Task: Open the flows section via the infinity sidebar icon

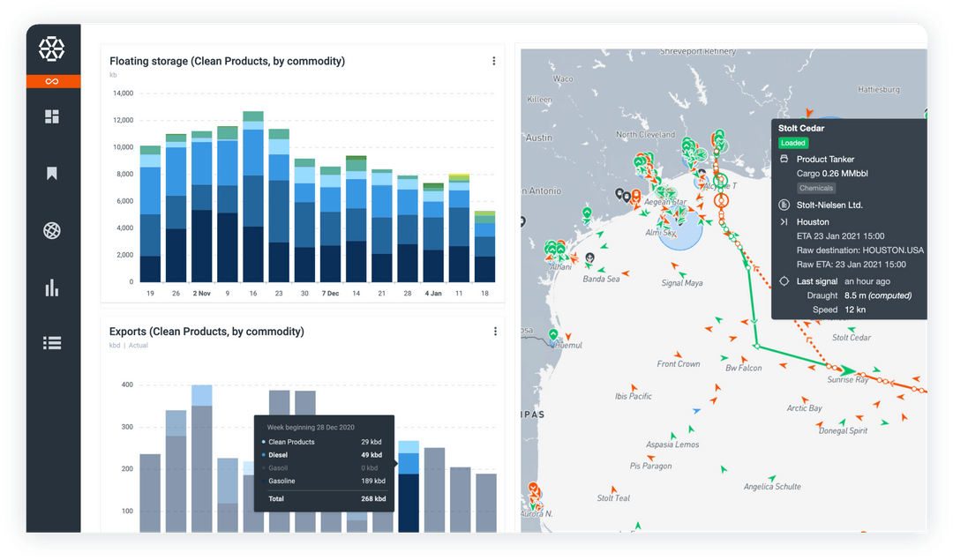Action: [x=53, y=80]
